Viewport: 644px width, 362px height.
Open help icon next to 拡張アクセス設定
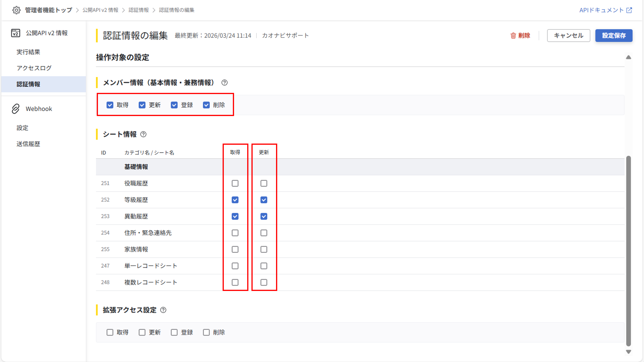click(x=163, y=310)
